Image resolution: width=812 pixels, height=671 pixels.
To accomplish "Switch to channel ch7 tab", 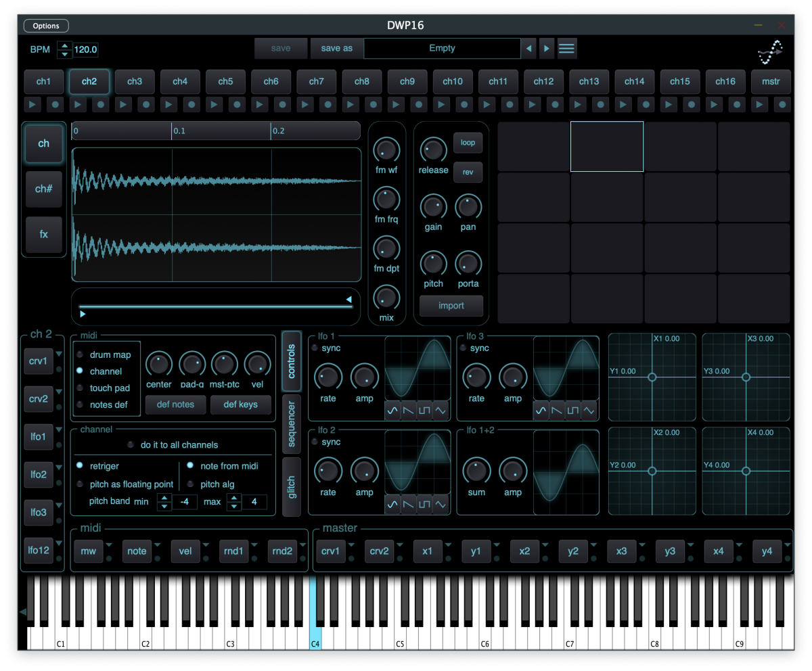I will 316,81.
